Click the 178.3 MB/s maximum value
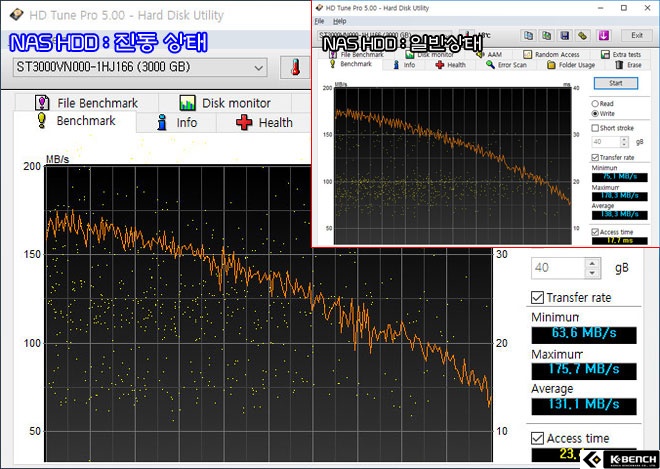This screenshot has width=660, height=469. [620, 196]
